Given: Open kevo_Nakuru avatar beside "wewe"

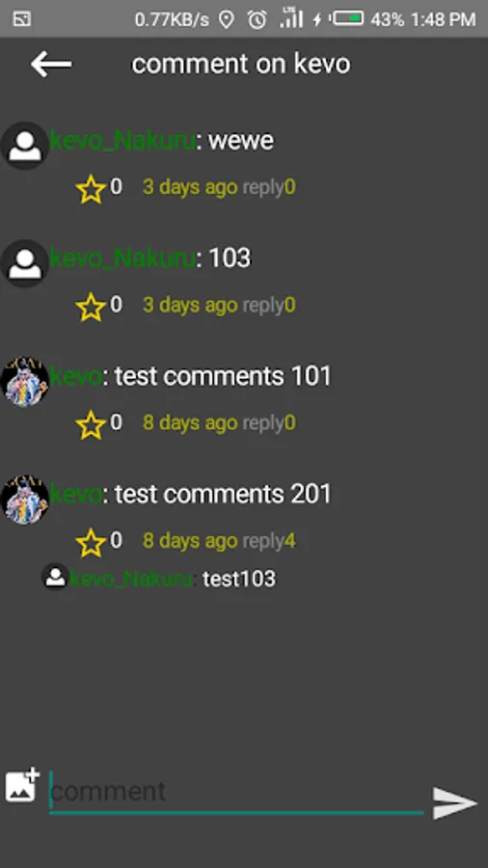Looking at the screenshot, I should (24, 146).
